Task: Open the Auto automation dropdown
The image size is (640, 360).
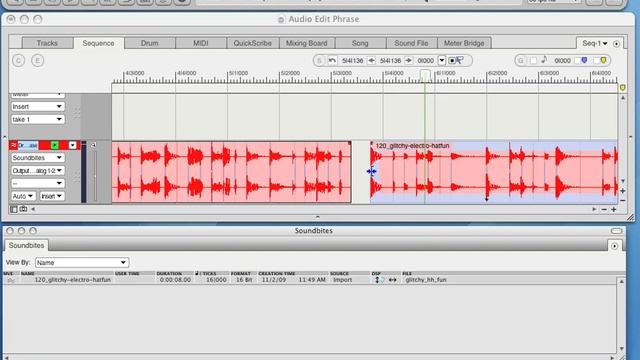Action: pyautogui.click(x=23, y=196)
